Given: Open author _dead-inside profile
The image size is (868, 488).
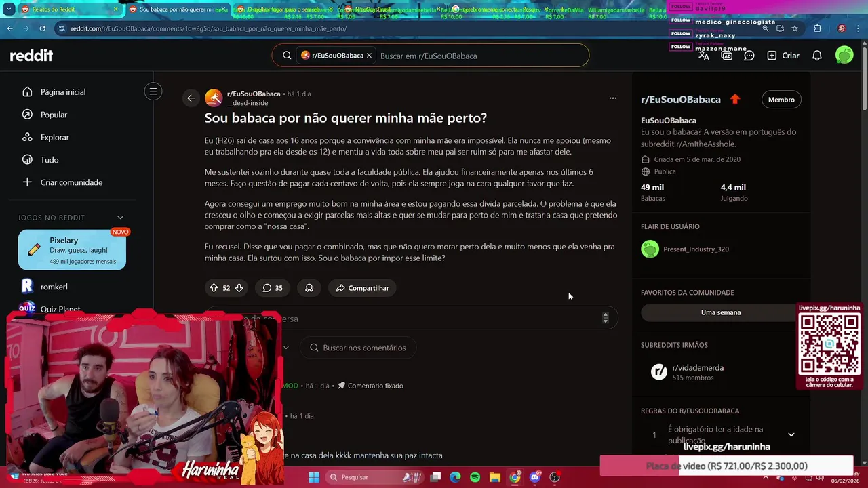Looking at the screenshot, I should point(248,103).
